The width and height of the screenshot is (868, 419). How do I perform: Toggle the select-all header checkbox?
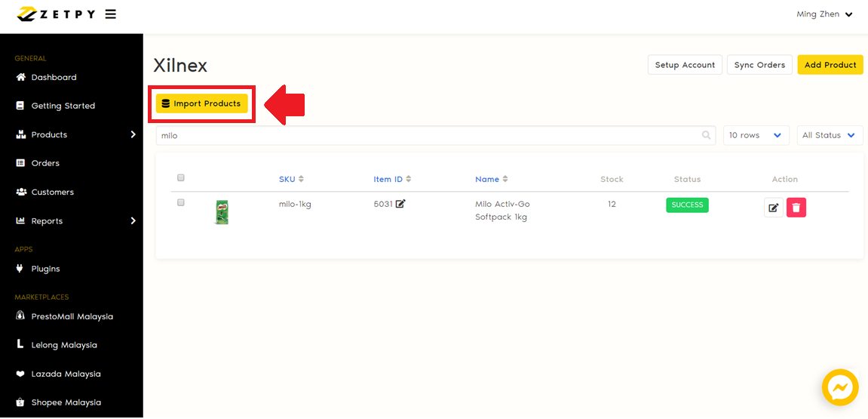[x=180, y=178]
